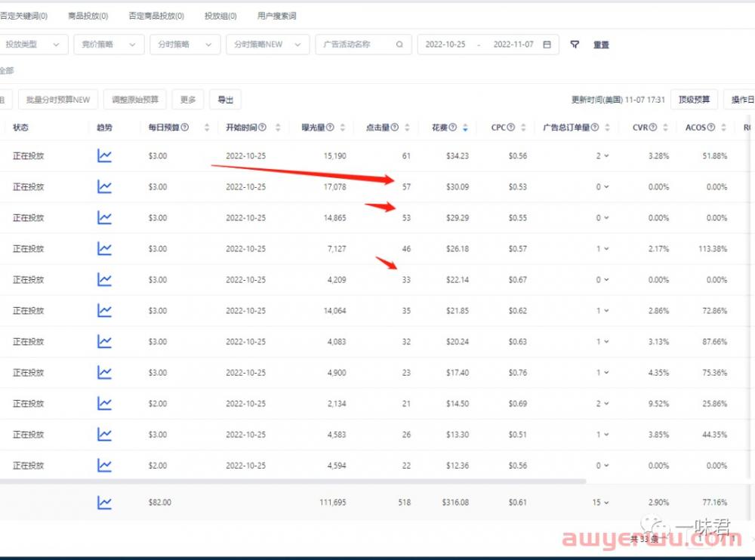Viewport: 755px width, 560px height.
Task: Click the 广告活动名称 search input field
Action: pos(355,45)
